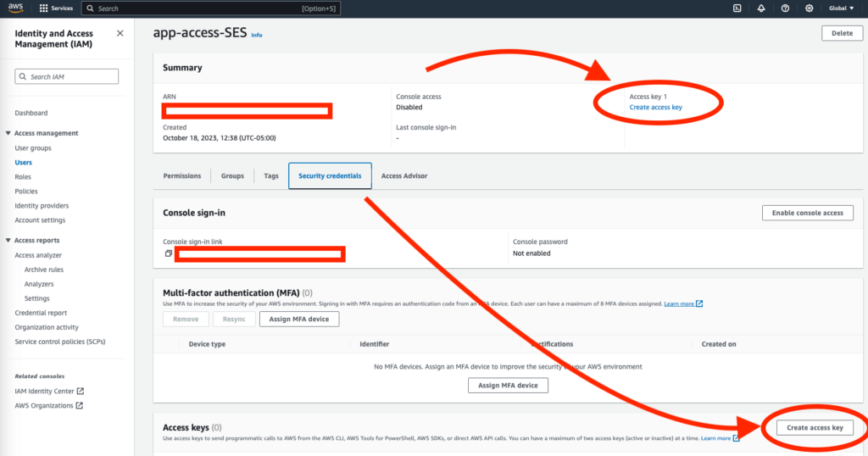Open Users in the sidebar
Image resolution: width=868 pixels, height=456 pixels.
pyautogui.click(x=23, y=163)
